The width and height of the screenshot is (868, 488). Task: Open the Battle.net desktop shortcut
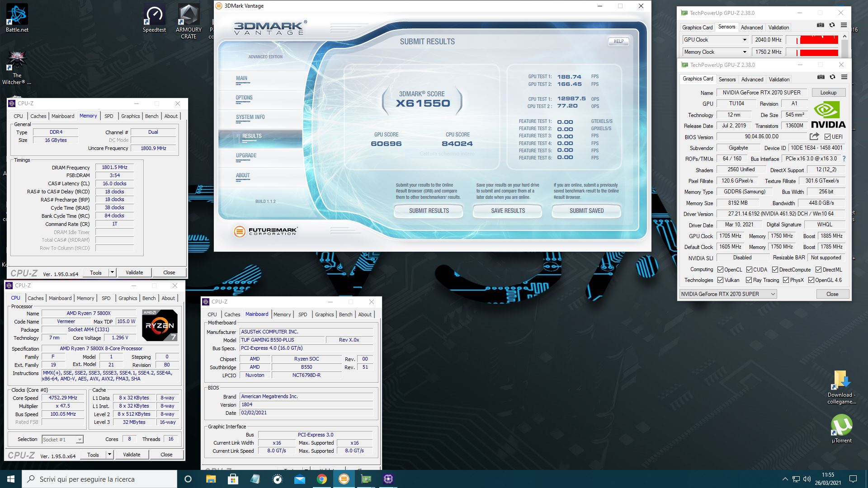pyautogui.click(x=17, y=19)
